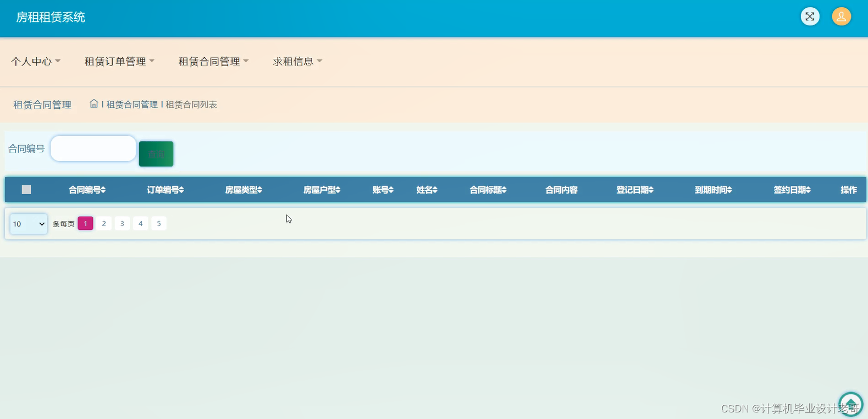Expand the 个人中心 menu
This screenshot has width=868, height=419.
tap(36, 62)
